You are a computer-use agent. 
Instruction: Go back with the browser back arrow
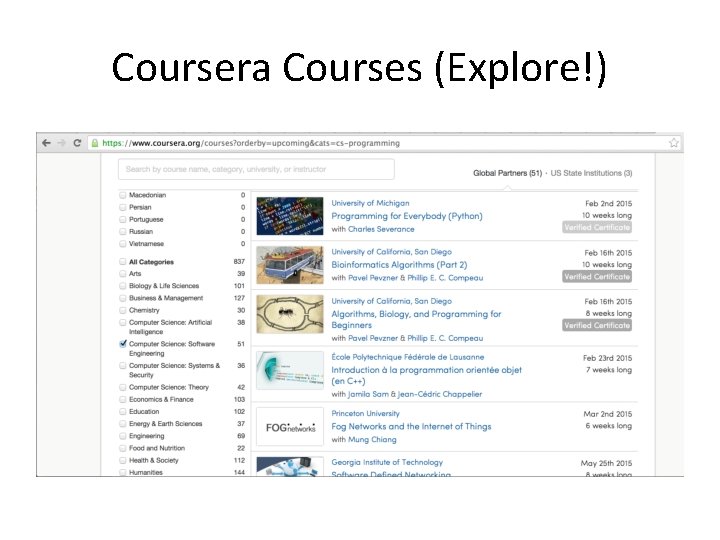(x=46, y=143)
